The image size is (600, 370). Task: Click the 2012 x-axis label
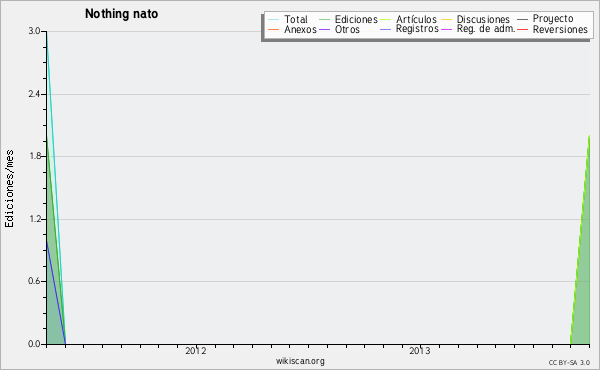(x=196, y=350)
